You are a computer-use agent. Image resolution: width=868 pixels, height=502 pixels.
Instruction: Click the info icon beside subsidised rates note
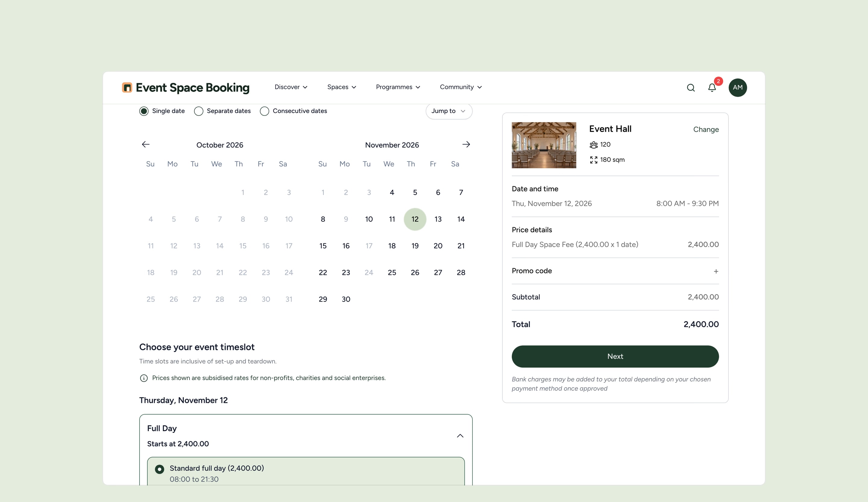(144, 378)
